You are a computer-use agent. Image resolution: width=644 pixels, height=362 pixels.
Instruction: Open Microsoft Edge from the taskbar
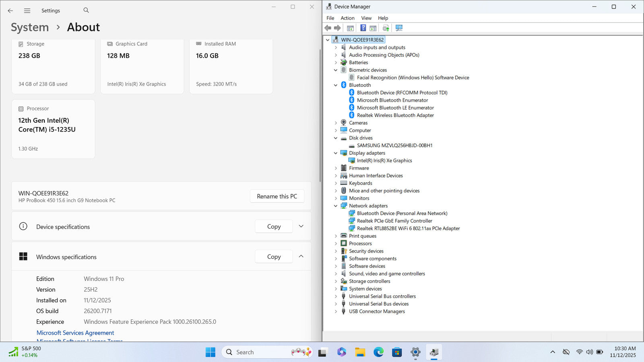378,352
